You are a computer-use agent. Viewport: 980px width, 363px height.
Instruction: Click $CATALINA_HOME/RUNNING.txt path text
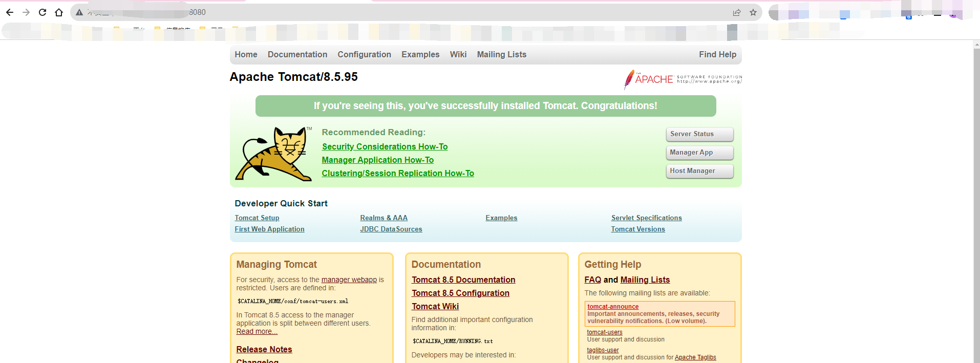point(453,341)
